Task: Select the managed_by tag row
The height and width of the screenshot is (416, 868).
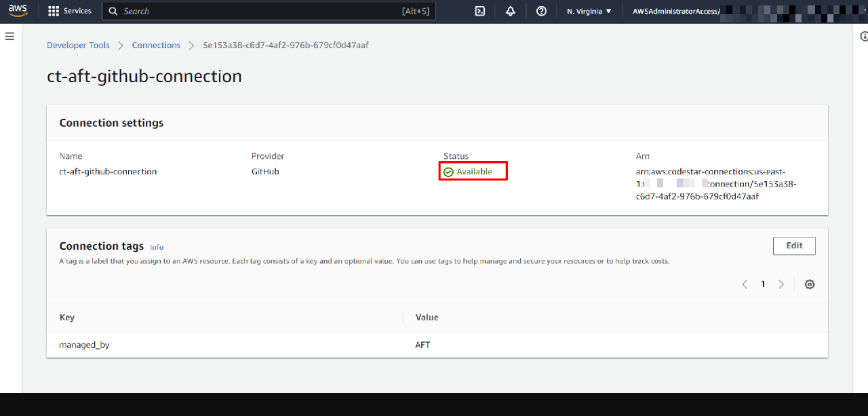Action: point(84,345)
